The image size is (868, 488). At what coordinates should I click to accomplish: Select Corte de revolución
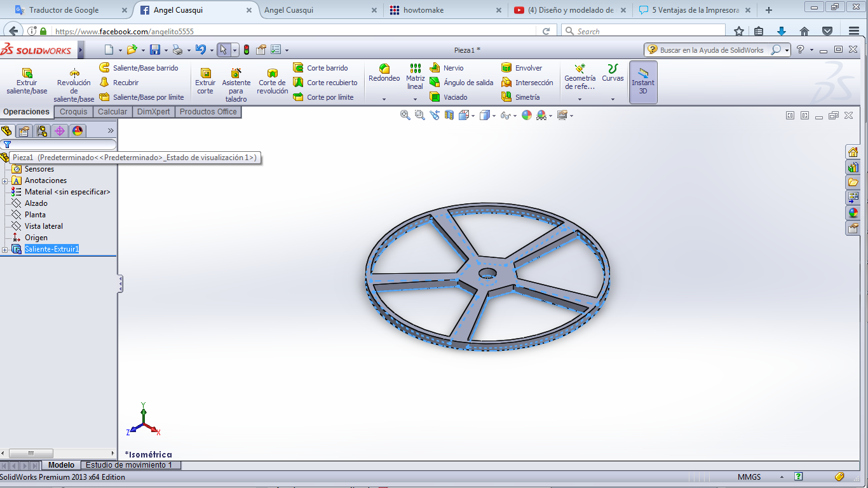click(272, 81)
